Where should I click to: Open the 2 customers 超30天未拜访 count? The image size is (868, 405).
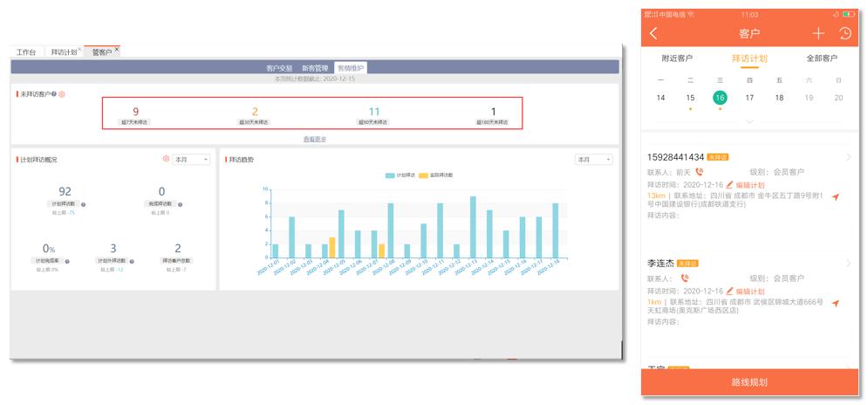[256, 112]
